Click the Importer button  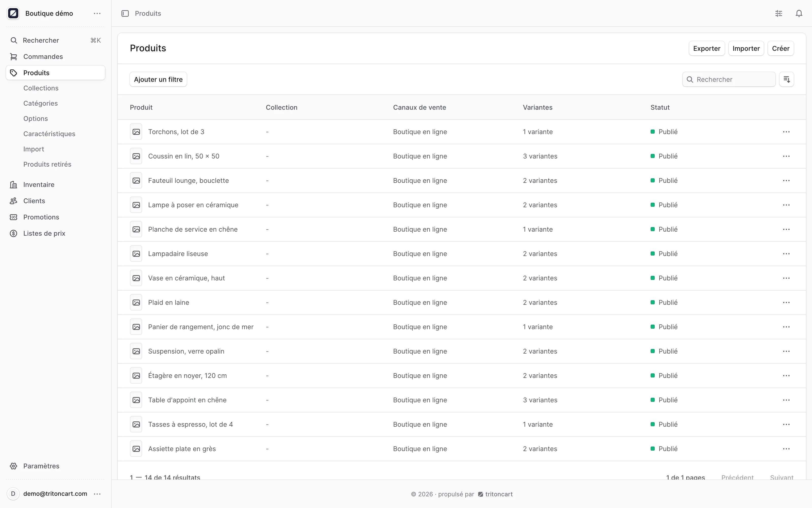tap(746, 48)
